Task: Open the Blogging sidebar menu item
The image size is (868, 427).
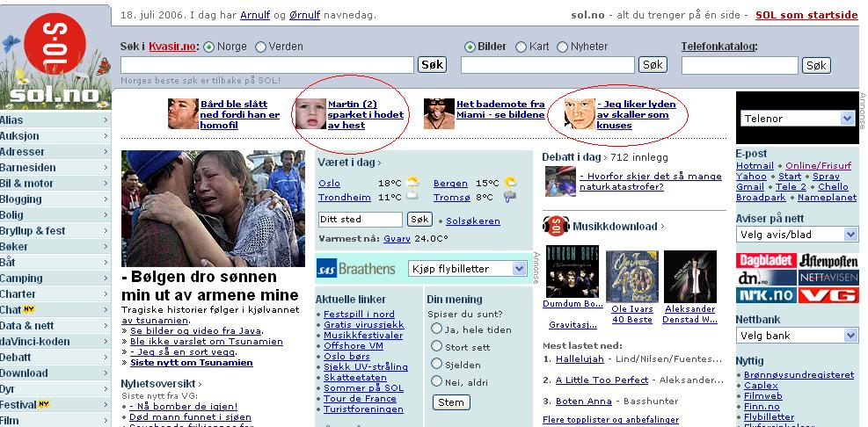Action: [x=55, y=199]
